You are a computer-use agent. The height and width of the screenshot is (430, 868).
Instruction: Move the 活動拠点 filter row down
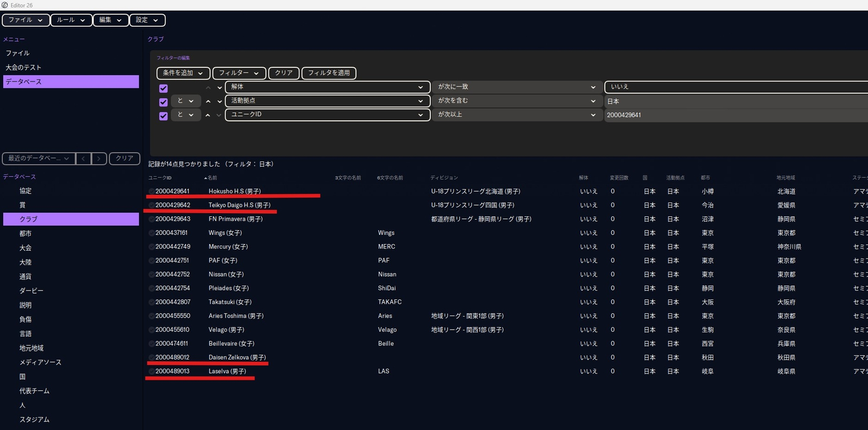[219, 101]
